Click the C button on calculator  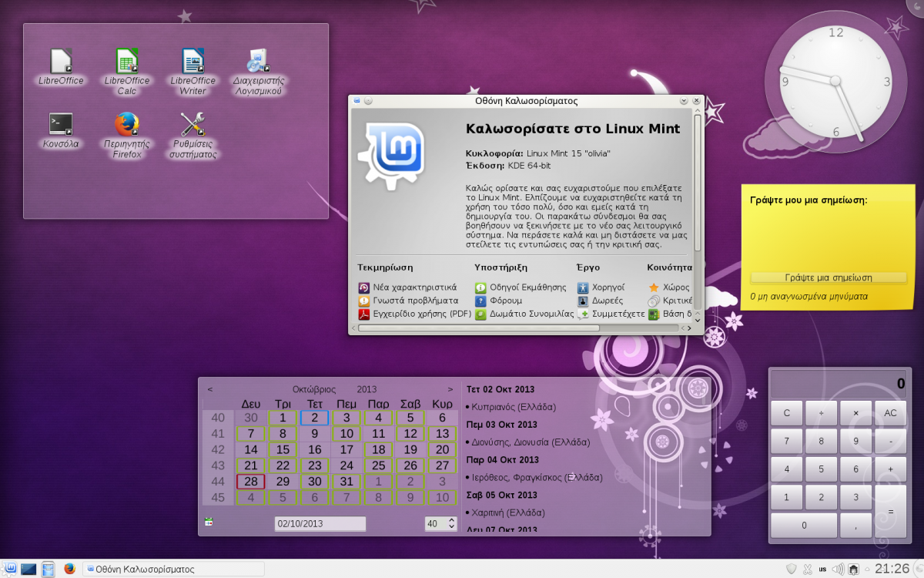(787, 413)
